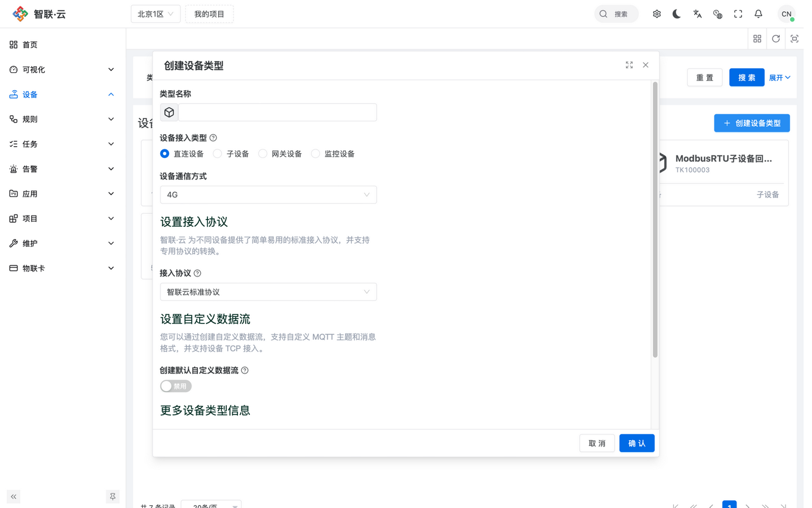Click help icon beside 设备接入类型

[213, 138]
